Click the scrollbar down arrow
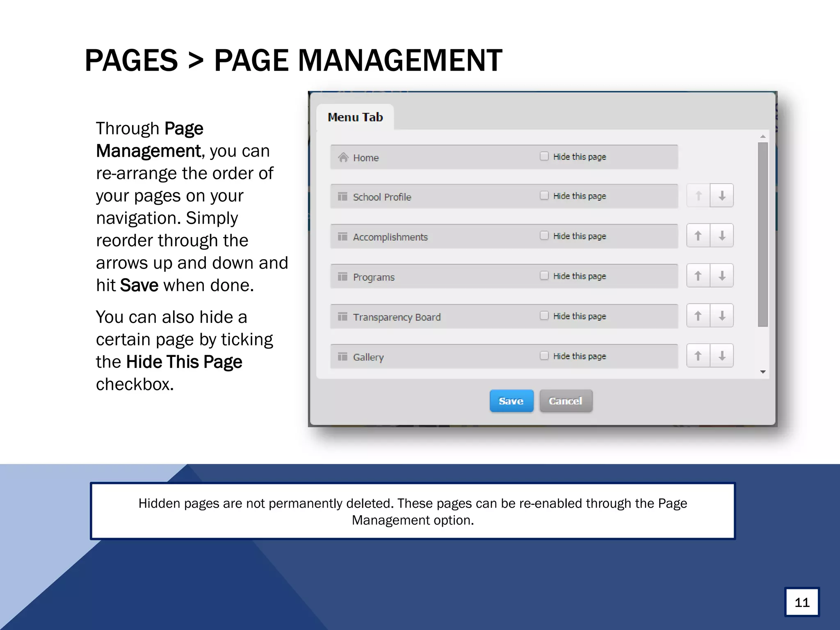Screen dimensions: 840x630 tap(763, 372)
